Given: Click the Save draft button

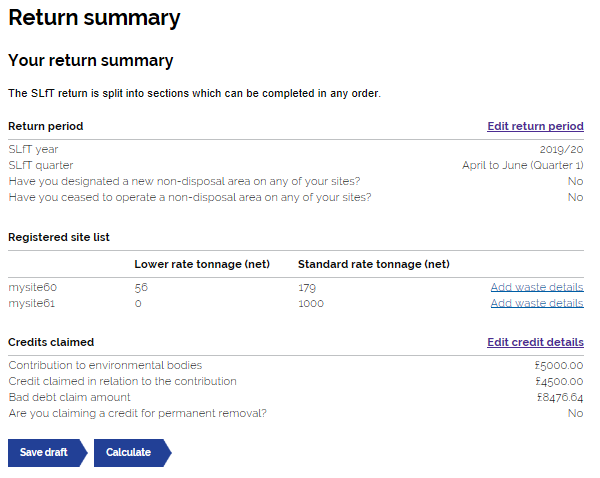Looking at the screenshot, I should pos(47,453).
